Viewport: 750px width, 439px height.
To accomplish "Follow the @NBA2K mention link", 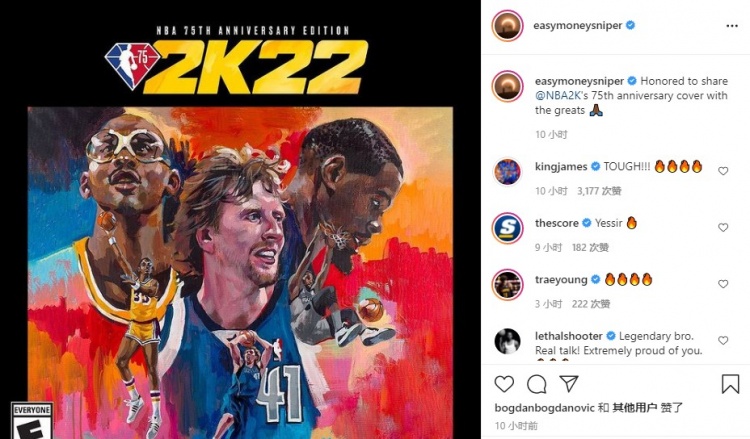I will [558, 96].
